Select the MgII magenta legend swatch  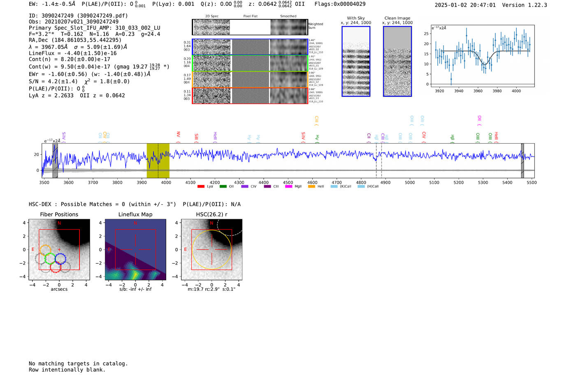289,186
